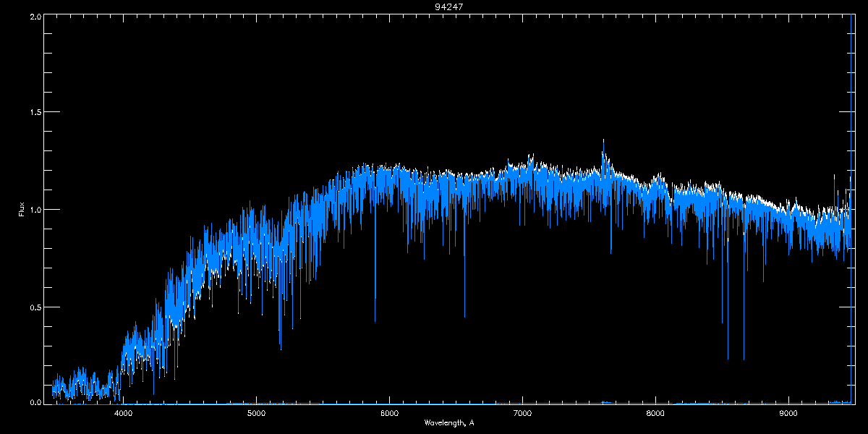Pick the deep absorption line bottom just below 6000
Image resolution: width=868 pixels, height=434 pixels.
[x=375, y=320]
